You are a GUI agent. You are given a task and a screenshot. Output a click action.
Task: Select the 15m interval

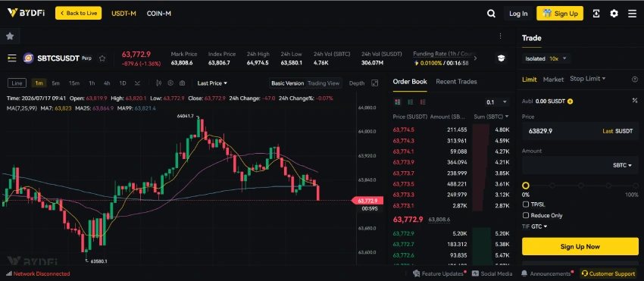click(74, 83)
